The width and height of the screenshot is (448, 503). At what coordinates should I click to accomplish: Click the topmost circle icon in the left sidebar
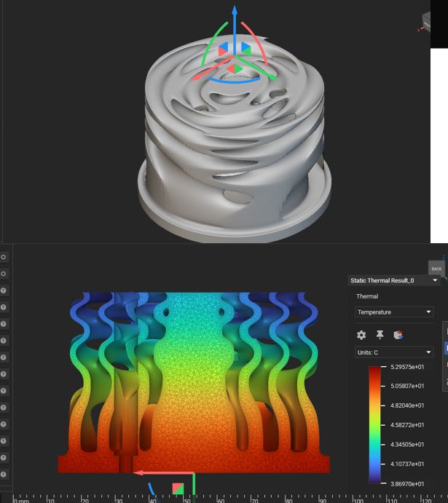point(4,257)
